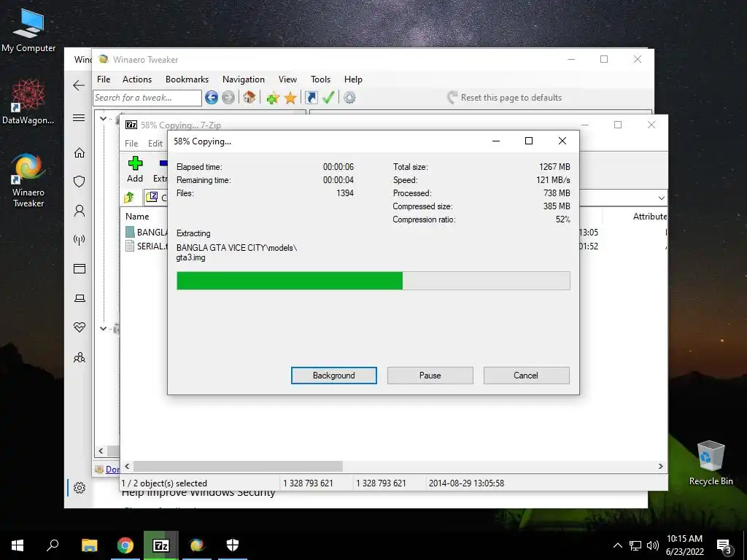Click the 7-Zip scrollbar right arrow
747x560 pixels.
(660, 466)
